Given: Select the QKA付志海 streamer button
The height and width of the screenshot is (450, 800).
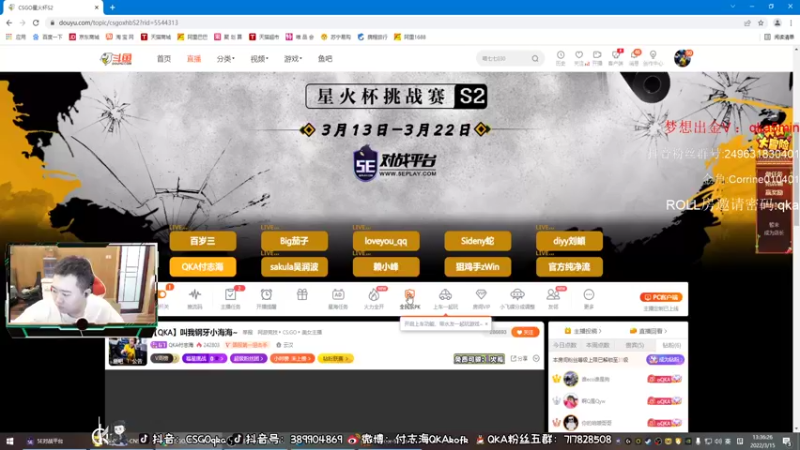Looking at the screenshot, I should point(203,267).
